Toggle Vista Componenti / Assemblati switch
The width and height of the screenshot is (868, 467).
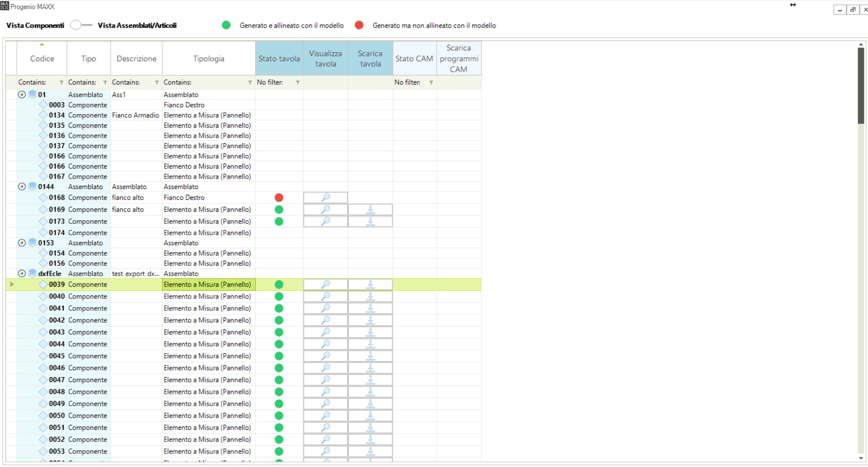tap(81, 25)
